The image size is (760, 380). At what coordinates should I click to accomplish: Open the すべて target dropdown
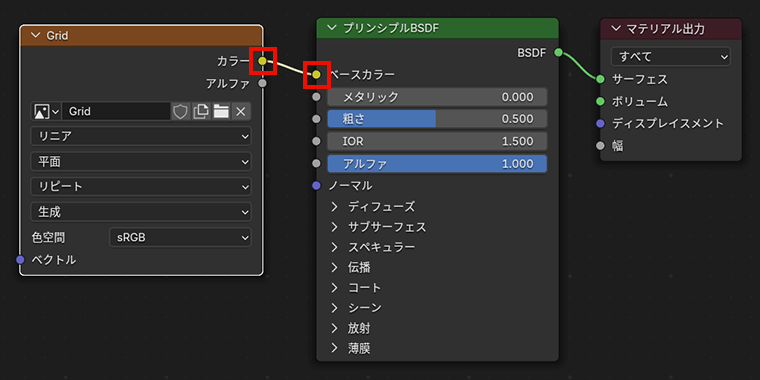(671, 57)
